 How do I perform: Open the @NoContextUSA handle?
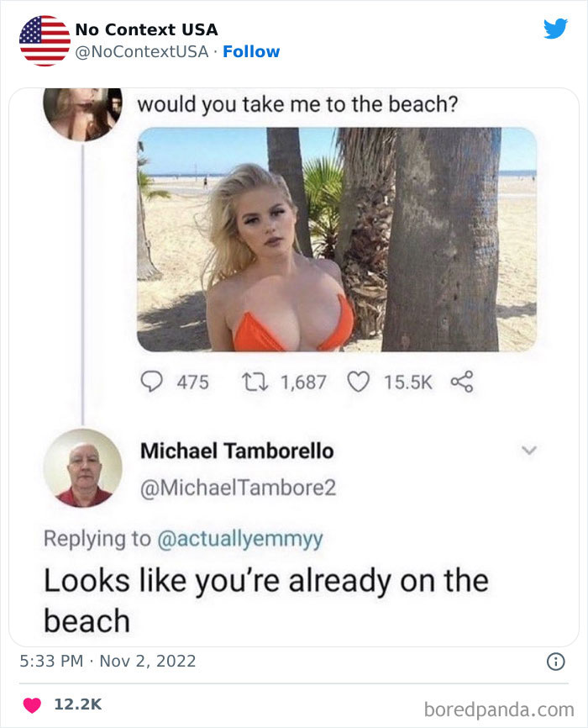tap(142, 51)
